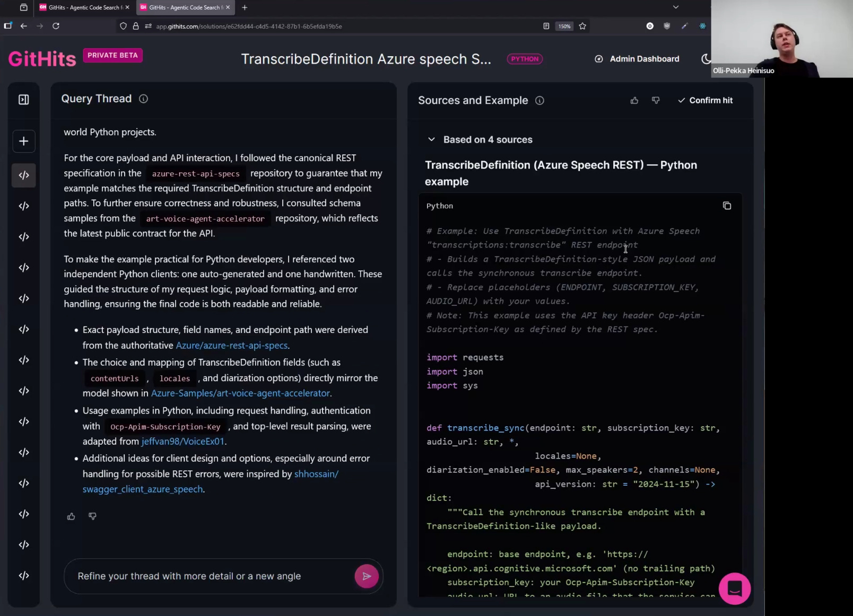Toggle dark mode moon icon

(706, 59)
